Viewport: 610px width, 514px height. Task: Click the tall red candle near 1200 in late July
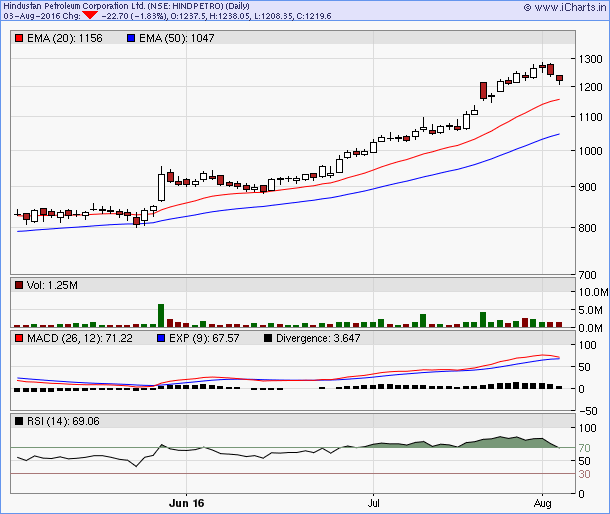(x=484, y=91)
